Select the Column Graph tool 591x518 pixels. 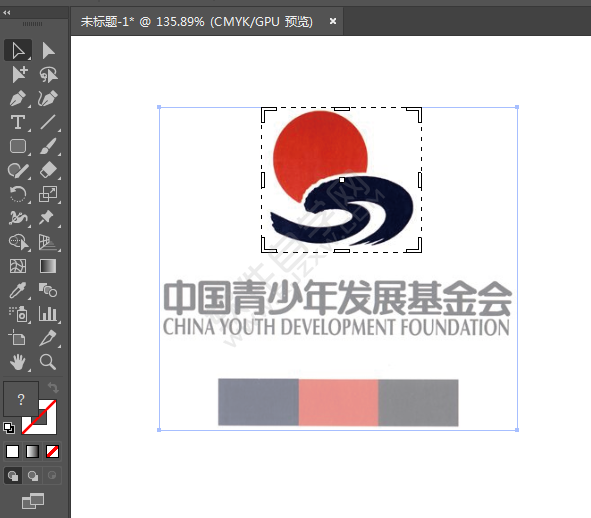point(48,314)
